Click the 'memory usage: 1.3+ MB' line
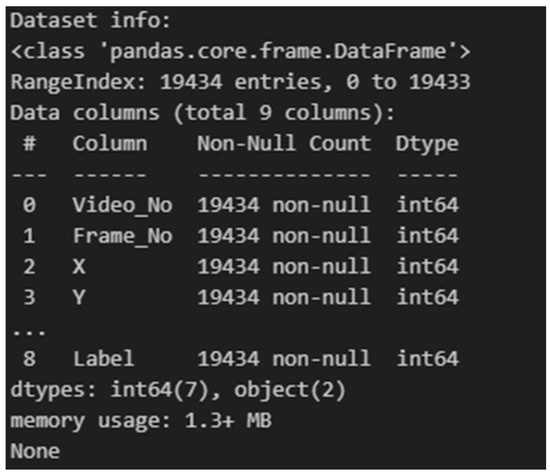The height and width of the screenshot is (475, 550). (141, 421)
